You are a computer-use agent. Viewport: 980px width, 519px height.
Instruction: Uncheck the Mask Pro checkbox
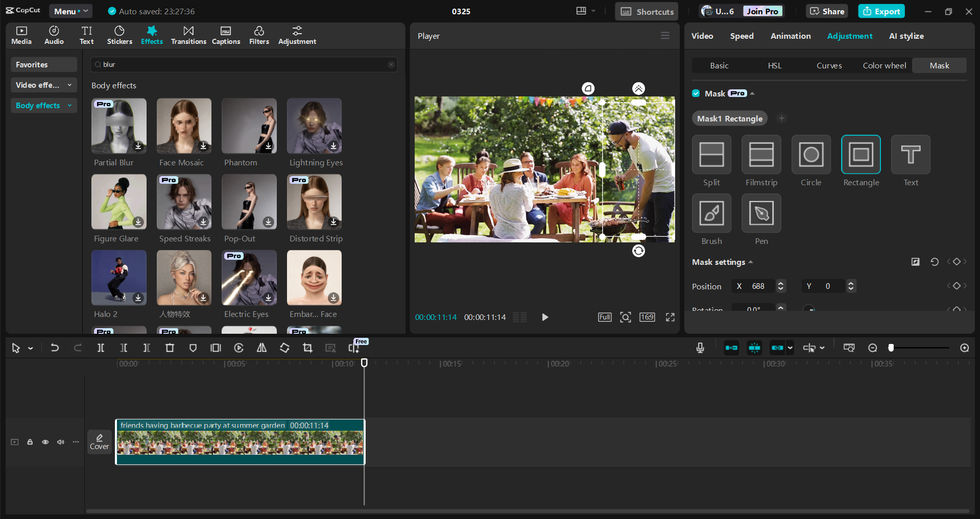pos(696,93)
